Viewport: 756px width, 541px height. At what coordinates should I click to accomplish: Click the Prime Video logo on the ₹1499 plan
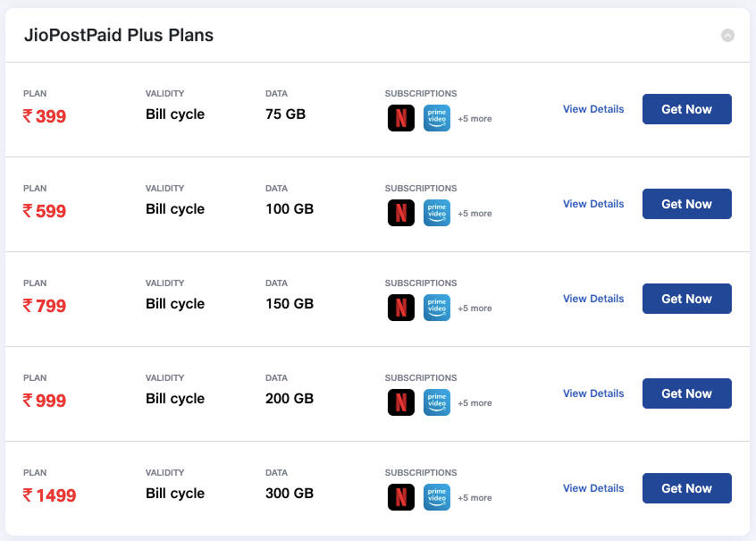(x=436, y=497)
